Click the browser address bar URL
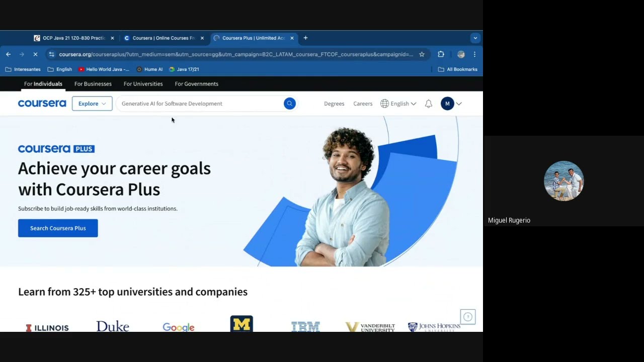The image size is (644, 362). [236, 54]
